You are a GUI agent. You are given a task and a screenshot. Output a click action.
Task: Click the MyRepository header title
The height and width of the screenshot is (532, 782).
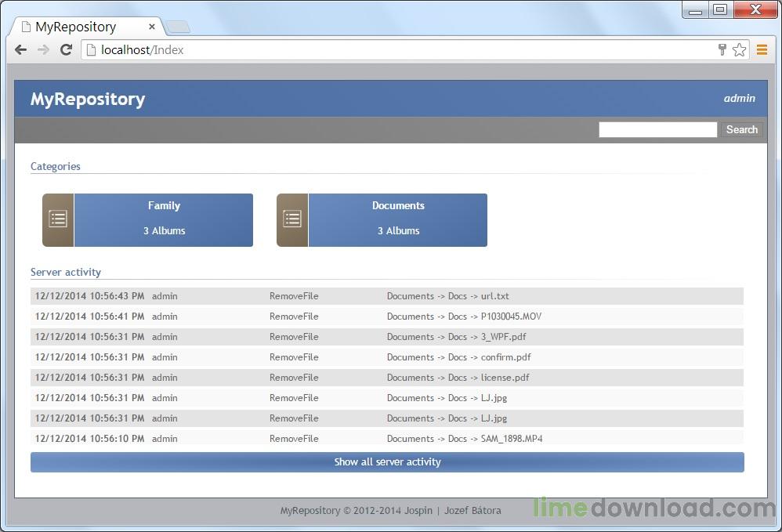(x=87, y=99)
